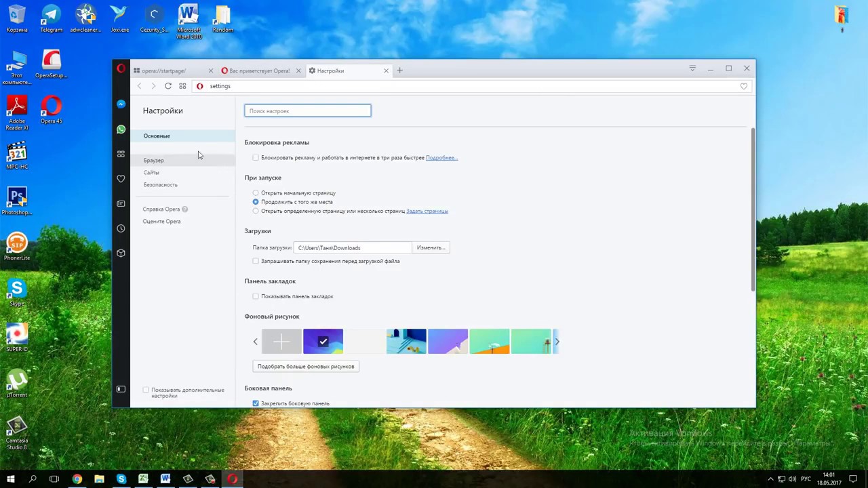Click Задать страницы link
Screen dimensions: 868x488
(x=427, y=211)
